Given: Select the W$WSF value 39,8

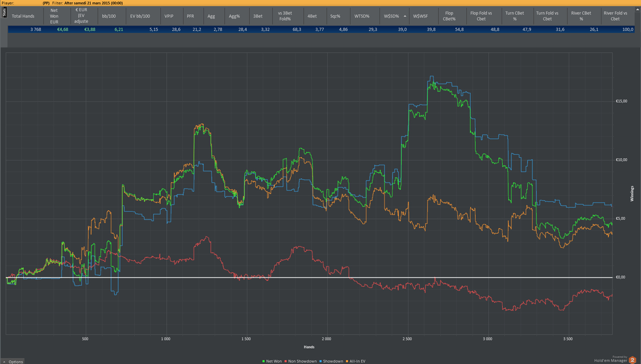Looking at the screenshot, I should pos(431,30).
